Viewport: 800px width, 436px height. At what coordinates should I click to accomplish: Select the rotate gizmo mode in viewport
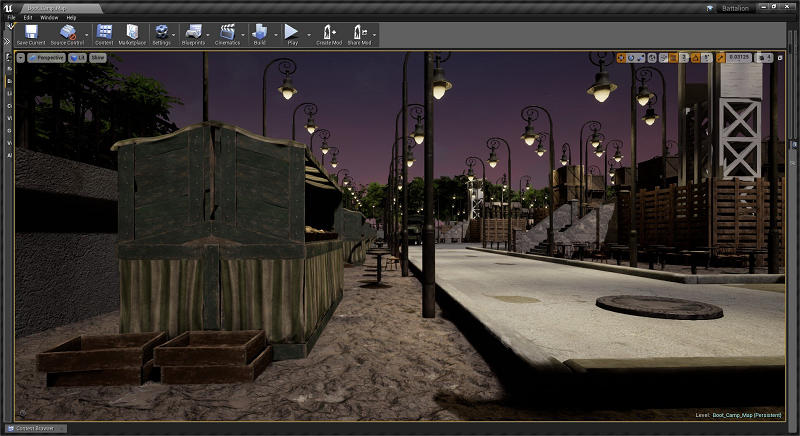tap(633, 58)
